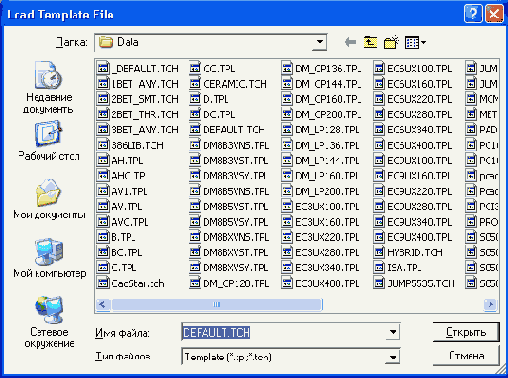
Task: Open the view menu icon
Action: [x=415, y=42]
